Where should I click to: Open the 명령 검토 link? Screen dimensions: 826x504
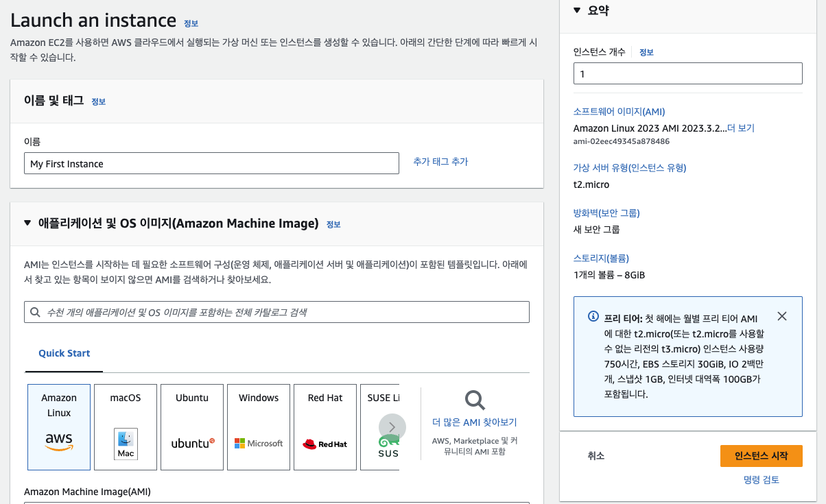click(x=761, y=480)
